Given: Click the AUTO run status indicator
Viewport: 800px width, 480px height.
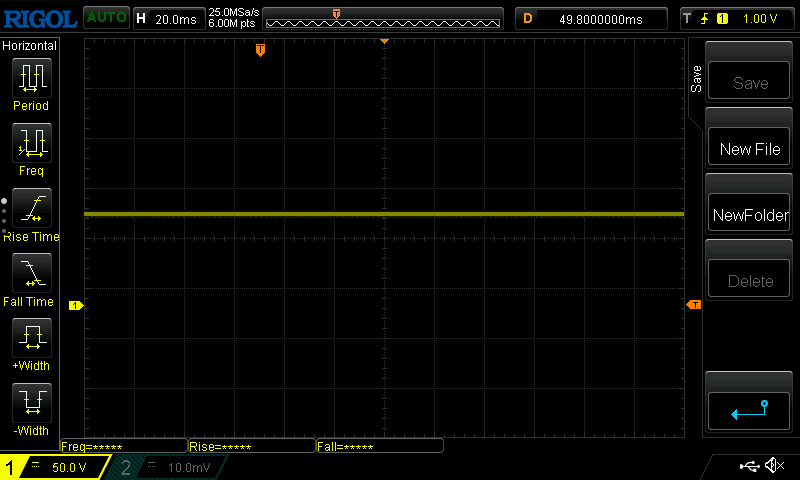Looking at the screenshot, I should [x=106, y=17].
